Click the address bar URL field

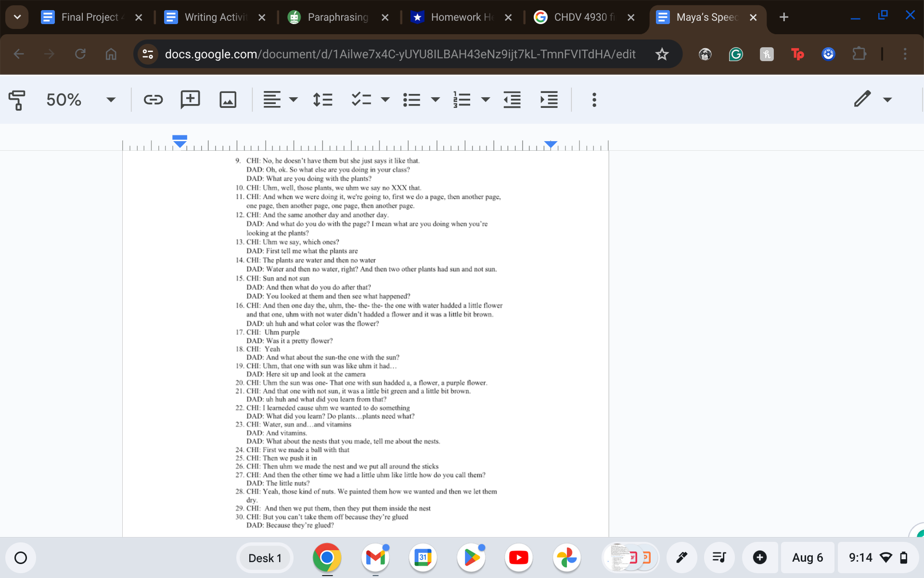(399, 54)
